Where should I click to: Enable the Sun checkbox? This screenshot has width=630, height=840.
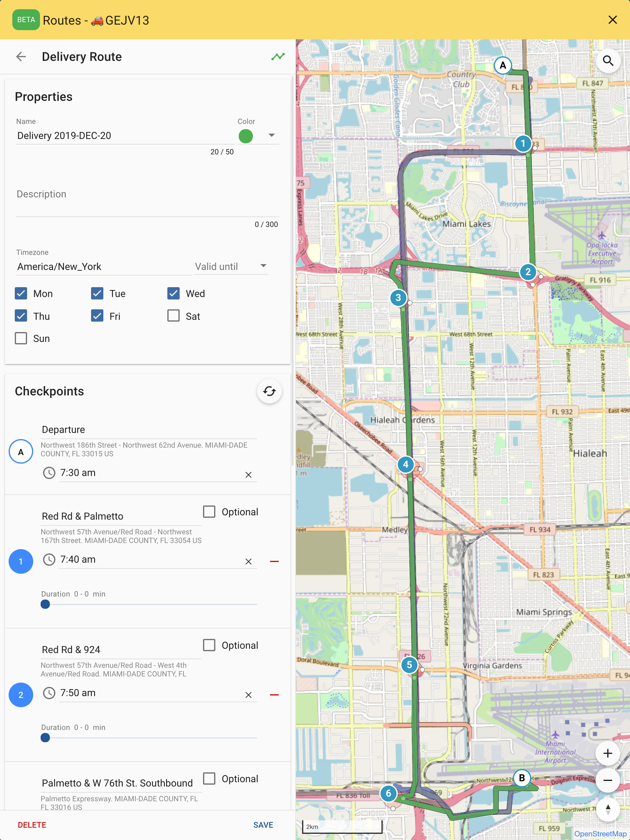pos(21,338)
